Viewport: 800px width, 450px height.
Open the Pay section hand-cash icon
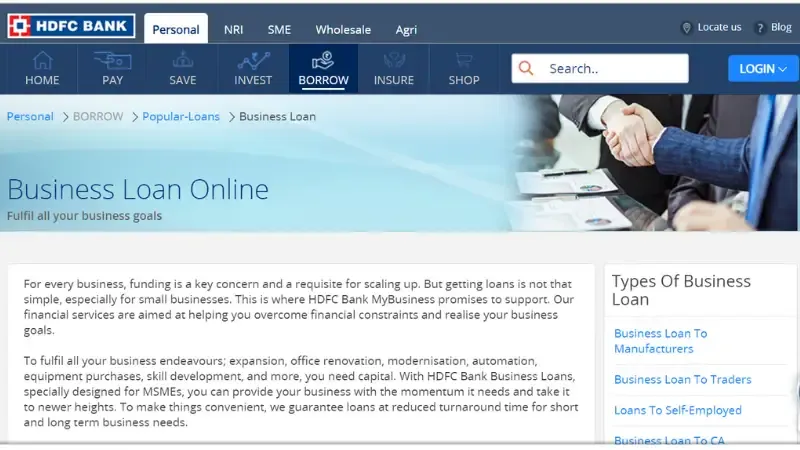point(113,61)
